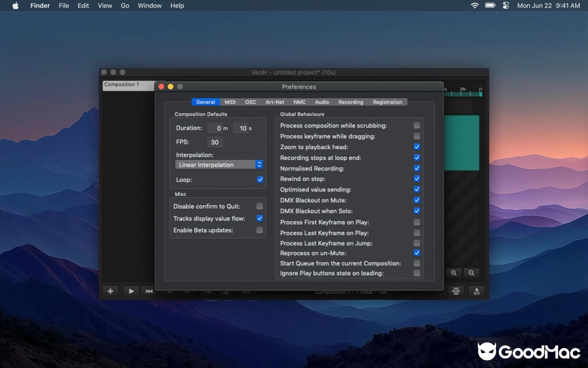Viewport: 588px width, 368px height.
Task: Open the File menu
Action: click(x=64, y=6)
